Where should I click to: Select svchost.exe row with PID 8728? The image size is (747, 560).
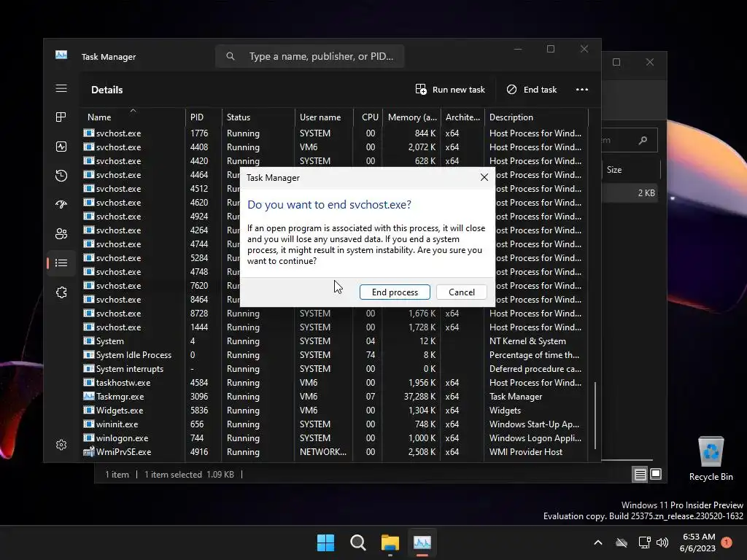pyautogui.click(x=335, y=314)
